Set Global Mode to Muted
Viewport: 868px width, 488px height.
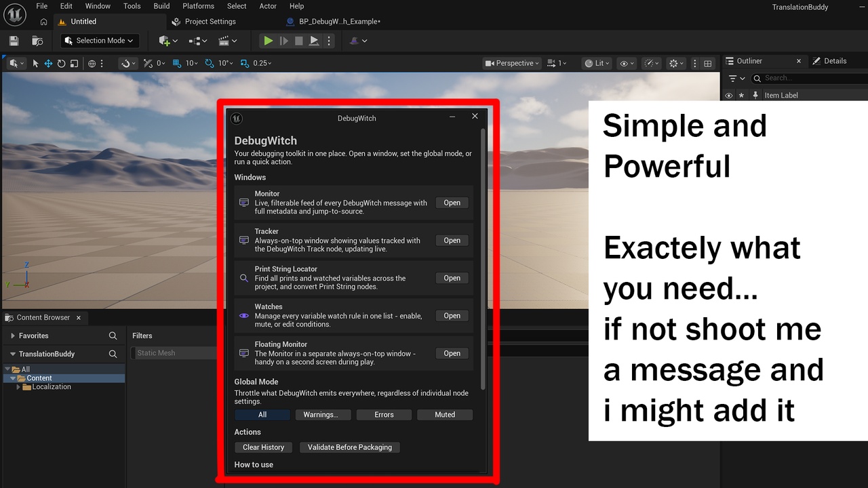coord(445,415)
